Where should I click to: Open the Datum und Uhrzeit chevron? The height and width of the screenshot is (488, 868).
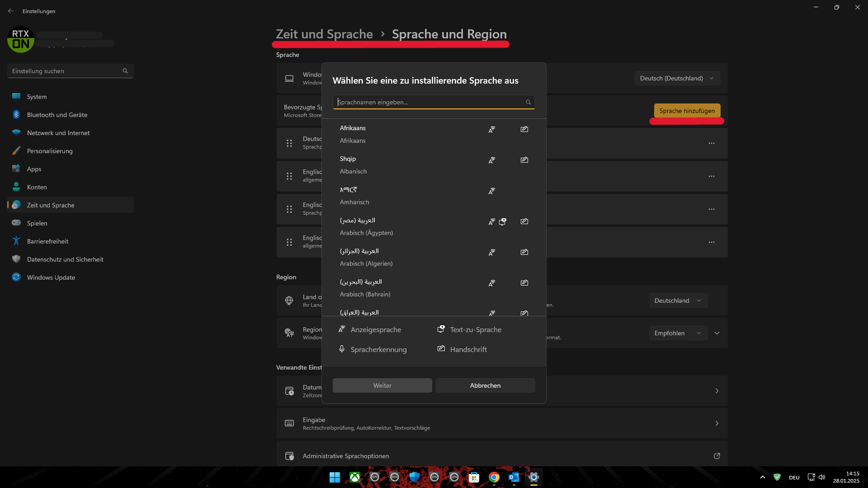point(717,391)
